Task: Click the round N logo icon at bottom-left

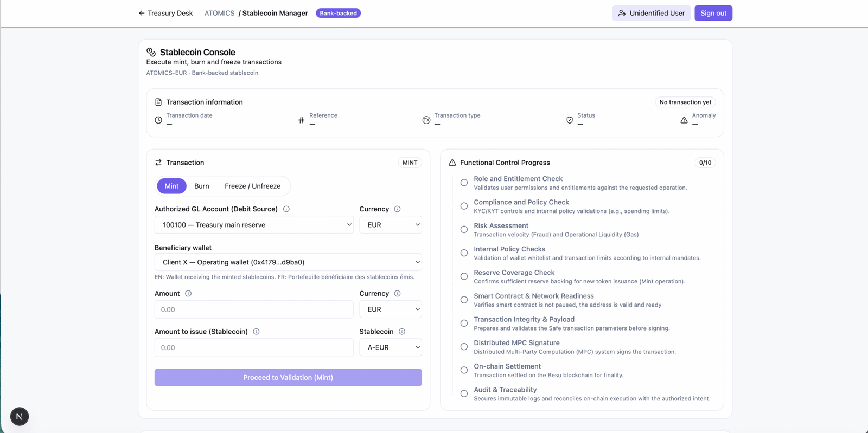Action: point(20,416)
